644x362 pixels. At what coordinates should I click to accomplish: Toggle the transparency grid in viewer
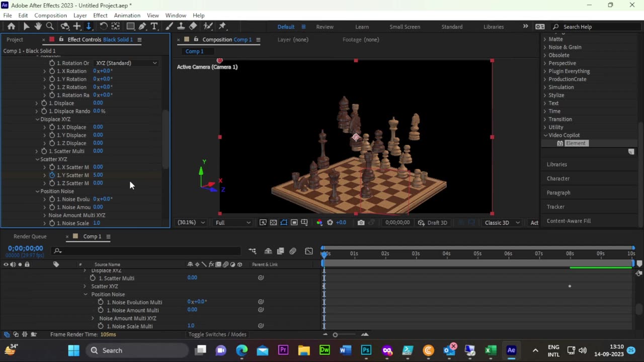click(273, 223)
